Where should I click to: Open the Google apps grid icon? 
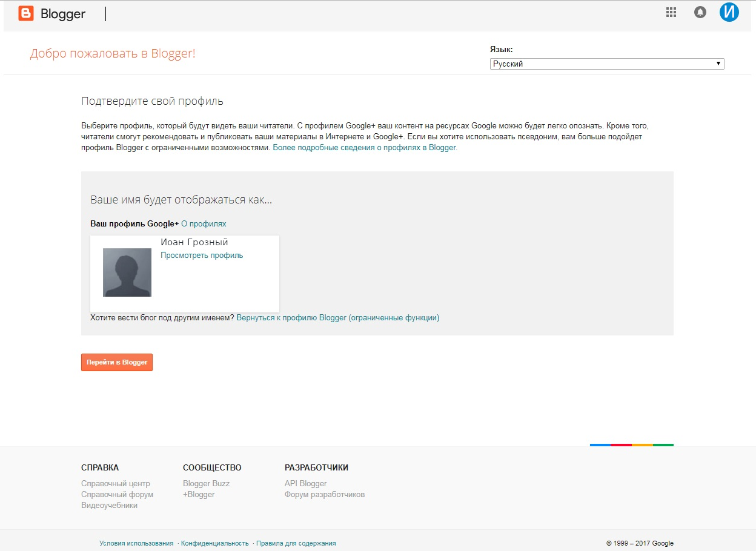tap(671, 12)
